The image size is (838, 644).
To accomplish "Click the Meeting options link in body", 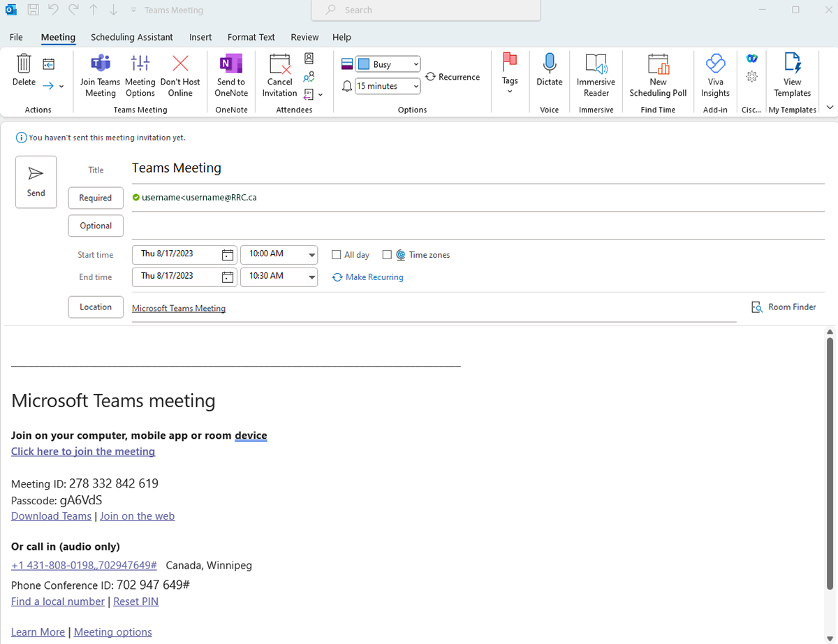I will click(x=113, y=632).
